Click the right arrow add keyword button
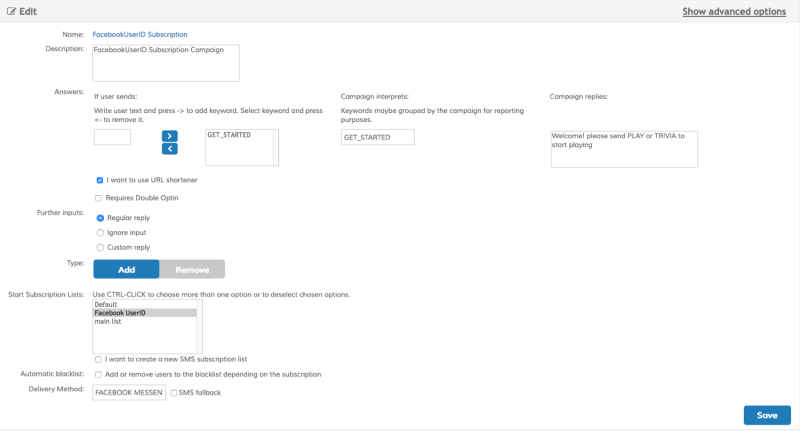Image resolution: width=800 pixels, height=431 pixels. pyautogui.click(x=169, y=135)
